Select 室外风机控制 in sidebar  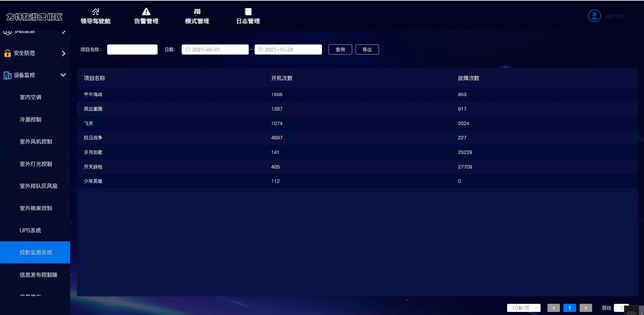coord(36,142)
